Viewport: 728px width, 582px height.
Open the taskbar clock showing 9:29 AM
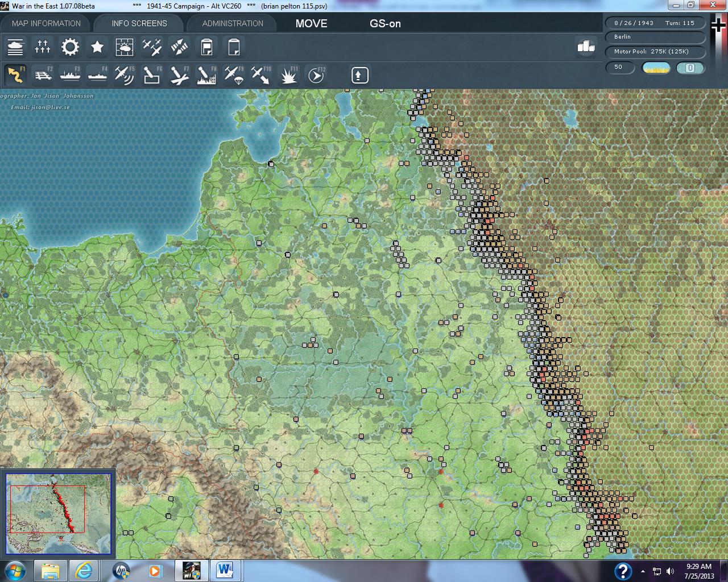699,571
